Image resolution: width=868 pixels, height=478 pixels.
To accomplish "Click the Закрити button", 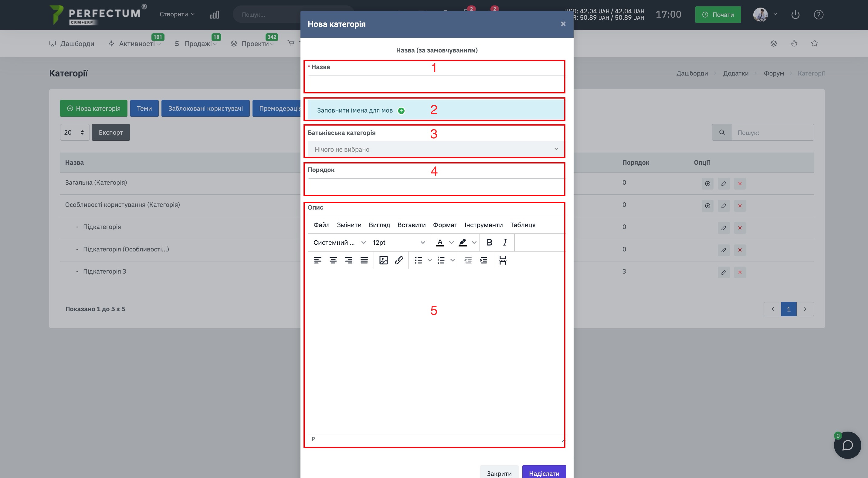I will pyautogui.click(x=499, y=473).
